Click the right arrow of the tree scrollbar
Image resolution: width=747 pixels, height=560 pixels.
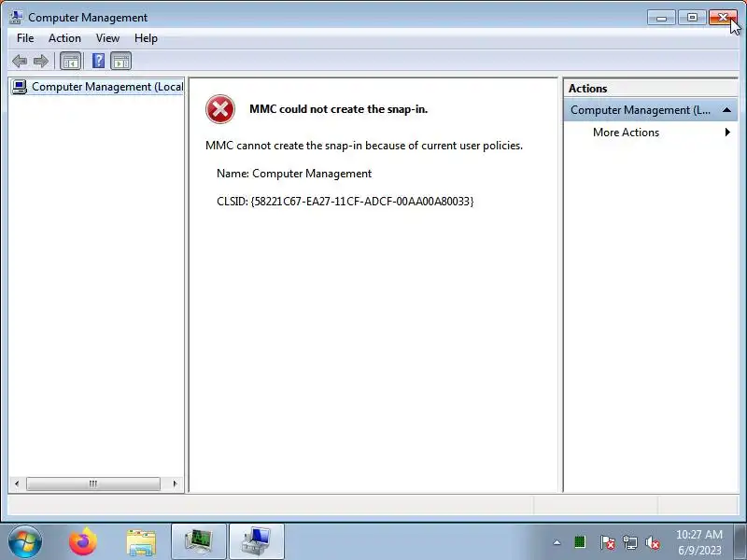click(x=176, y=483)
